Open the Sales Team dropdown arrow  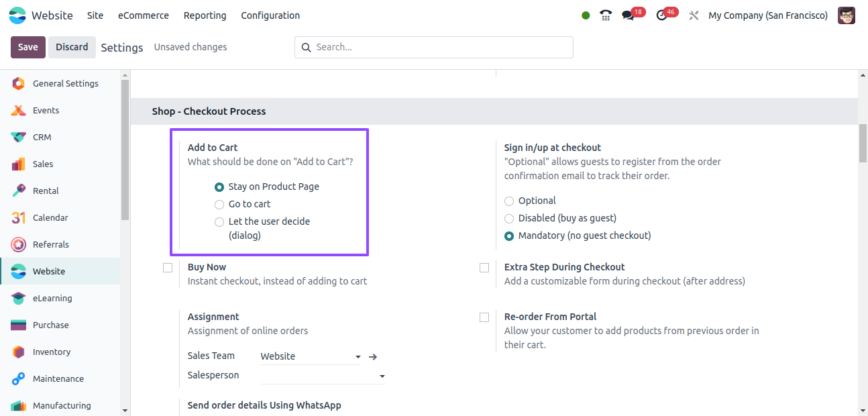point(358,357)
